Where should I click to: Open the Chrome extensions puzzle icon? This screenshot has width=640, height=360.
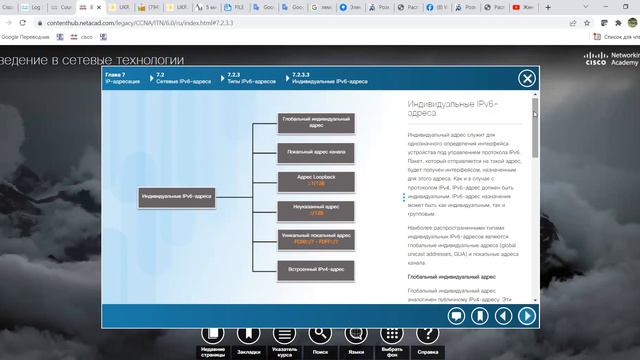[618, 23]
